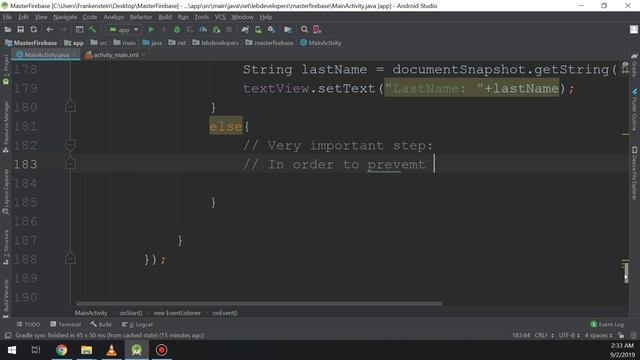This screenshot has width=640, height=360.
Task: Toggle the fold marker at line 182
Action: pyautogui.click(x=70, y=145)
